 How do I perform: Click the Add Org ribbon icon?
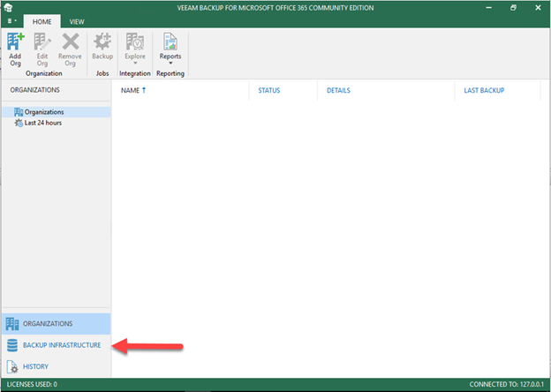pos(16,41)
